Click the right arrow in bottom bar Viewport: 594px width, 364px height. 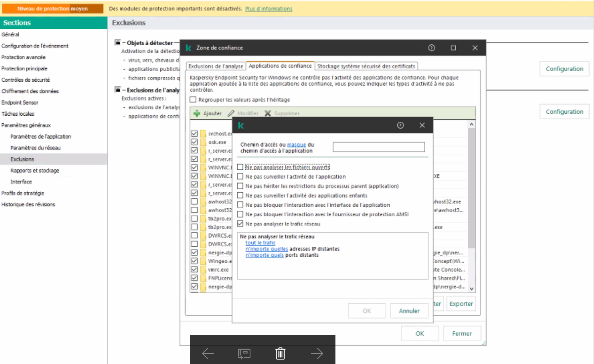[317, 353]
